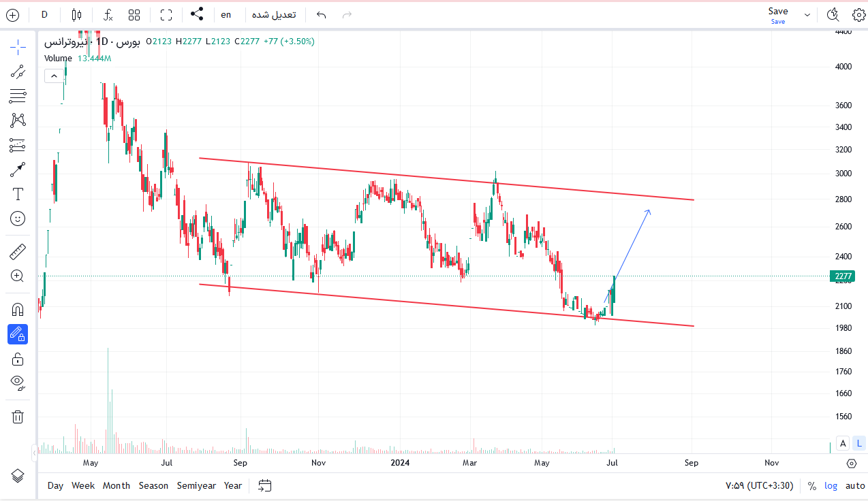Screen dimensions: 868x501
Task: Open the object tree layers icon
Action: [x=18, y=476]
